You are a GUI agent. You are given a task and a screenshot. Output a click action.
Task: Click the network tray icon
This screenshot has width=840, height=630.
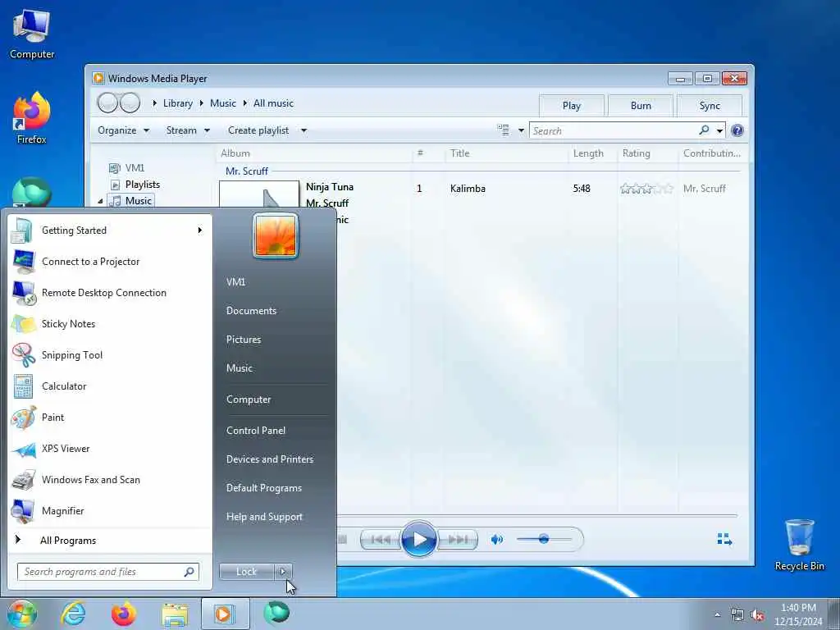coord(737,614)
